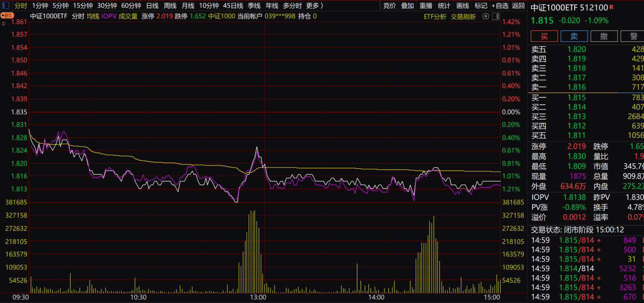Viewport: 644px width, 303px height.
Task: Add stock using +自选 button
Action: click(500, 5)
